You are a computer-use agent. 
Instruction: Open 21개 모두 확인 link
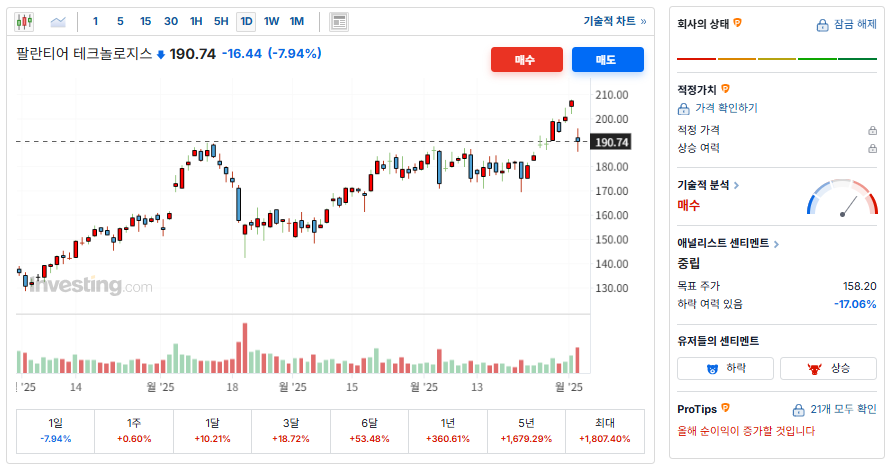(x=843, y=409)
